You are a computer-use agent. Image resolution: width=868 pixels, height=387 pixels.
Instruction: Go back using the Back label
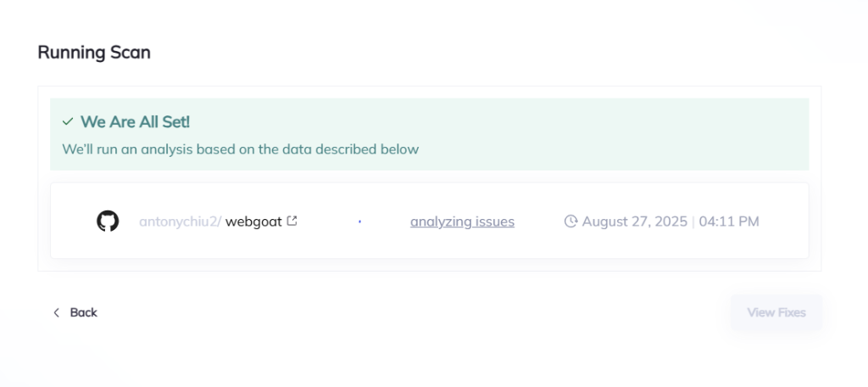[x=83, y=312]
